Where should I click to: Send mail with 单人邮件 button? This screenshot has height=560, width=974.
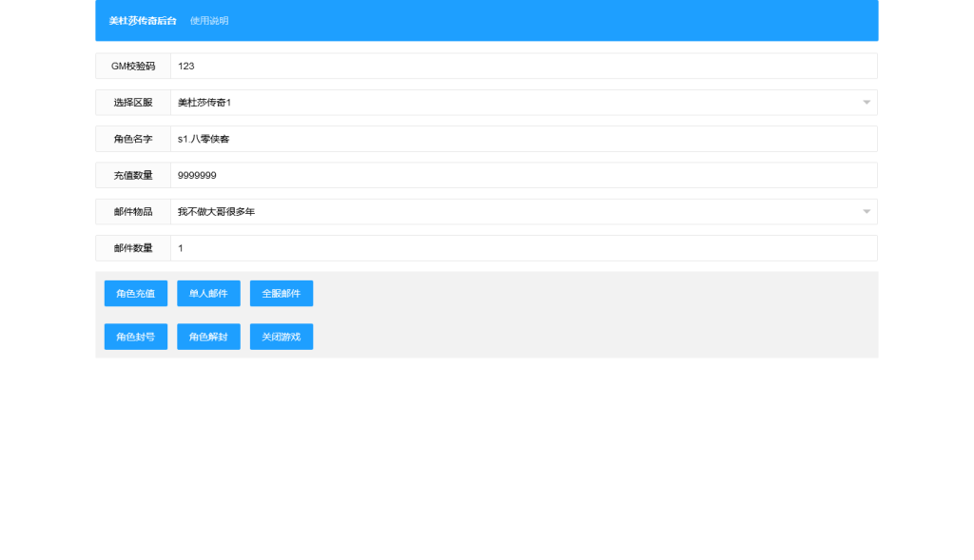(x=208, y=294)
